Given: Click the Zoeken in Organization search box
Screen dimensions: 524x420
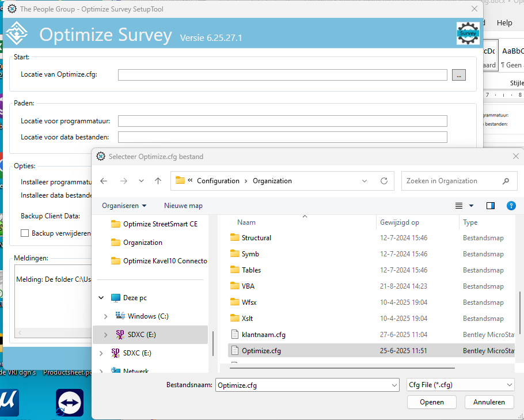Looking at the screenshot, I should point(459,181).
